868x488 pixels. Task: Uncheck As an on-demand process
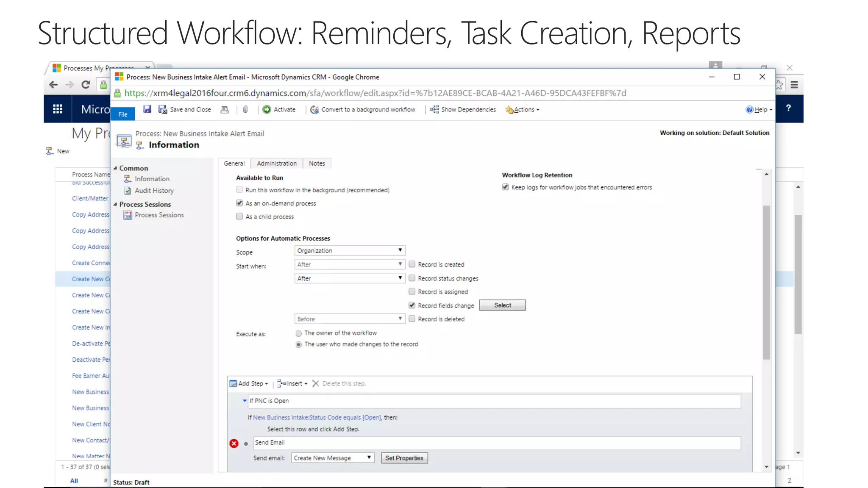click(240, 203)
